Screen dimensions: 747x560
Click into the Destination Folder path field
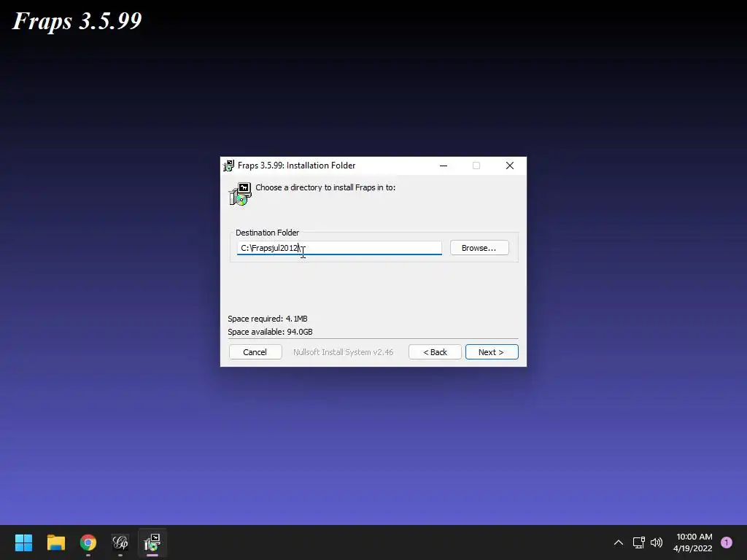339,248
